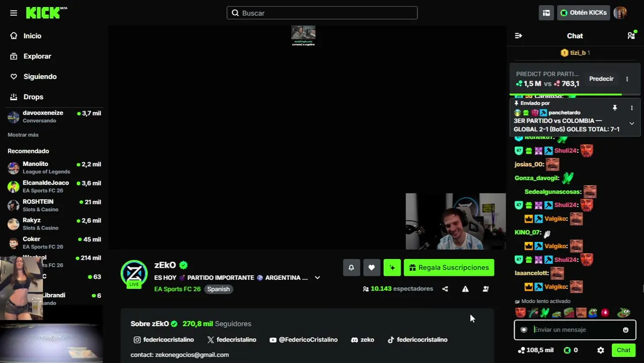Share the stream using the share icon
Image resolution: width=644 pixels, height=363 pixels.
[x=445, y=289]
